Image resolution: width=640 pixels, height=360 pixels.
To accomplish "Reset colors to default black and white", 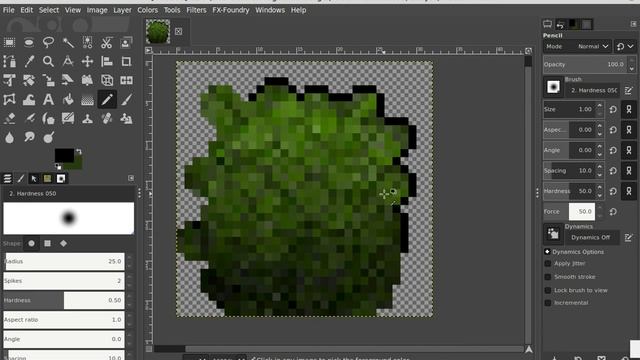I will coord(58,167).
